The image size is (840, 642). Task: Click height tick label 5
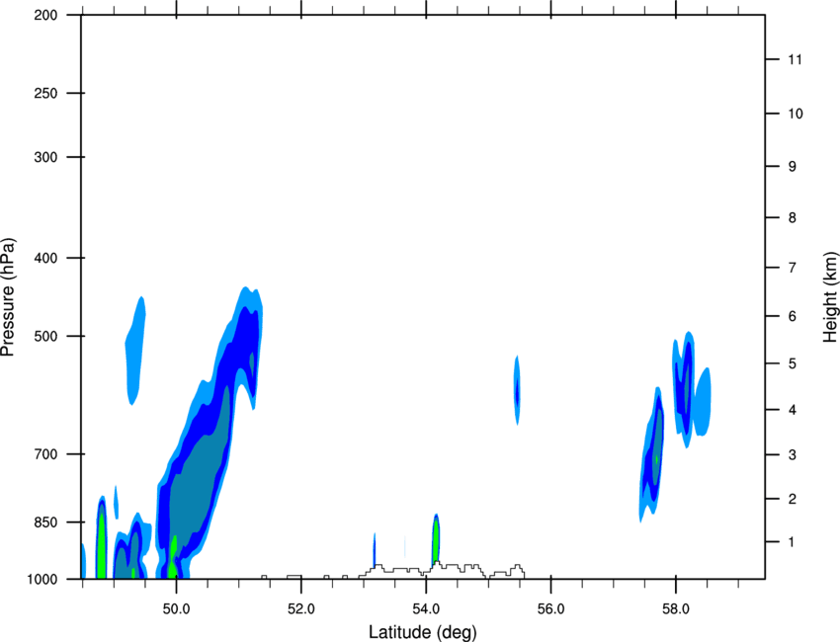pyautogui.click(x=793, y=363)
